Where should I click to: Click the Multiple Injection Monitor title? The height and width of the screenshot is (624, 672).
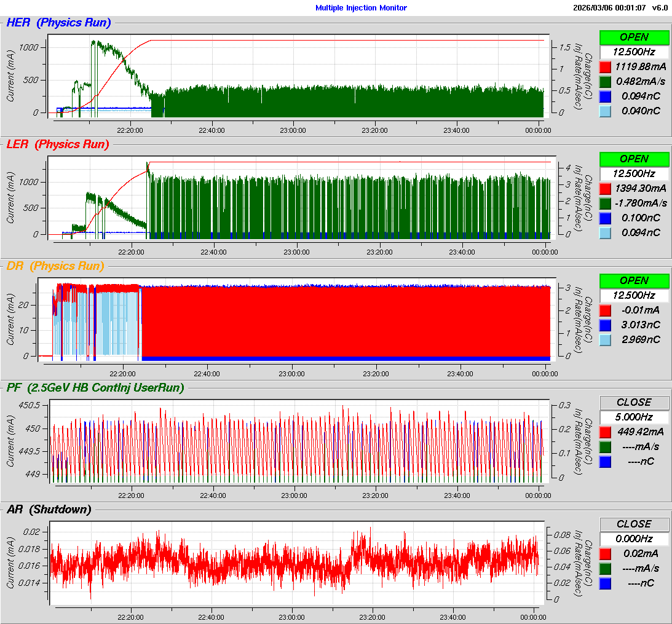click(x=361, y=8)
